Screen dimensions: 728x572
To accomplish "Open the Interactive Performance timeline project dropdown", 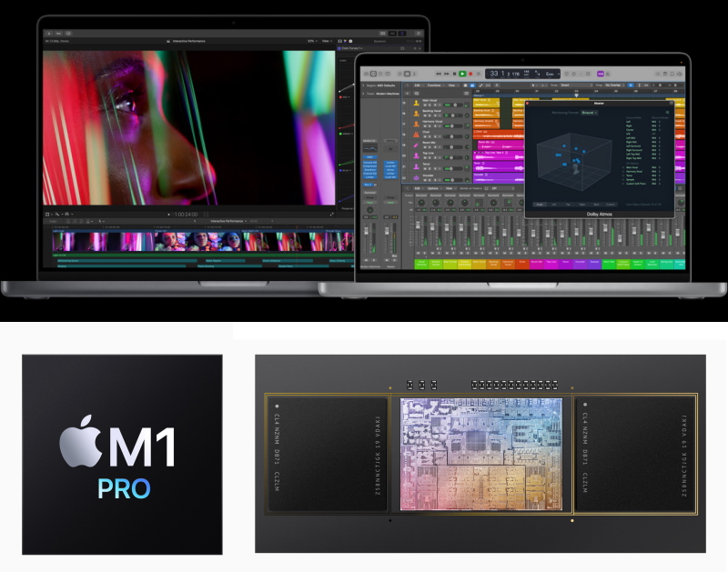I will pos(228,221).
